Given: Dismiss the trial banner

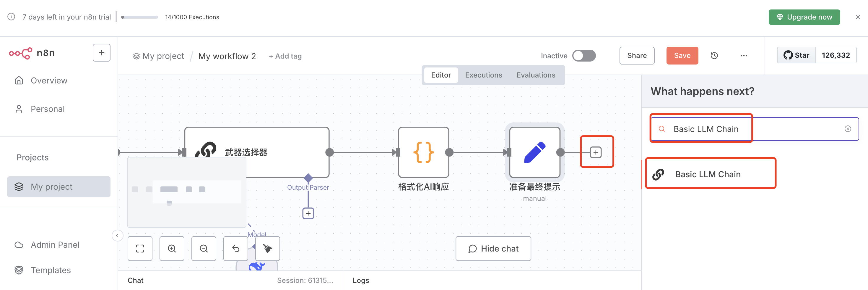Looking at the screenshot, I should click(x=858, y=17).
